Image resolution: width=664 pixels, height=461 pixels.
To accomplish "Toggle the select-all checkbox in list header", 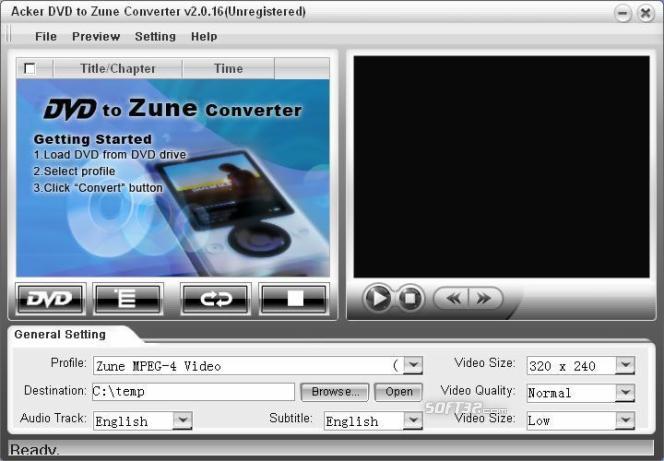I will click(x=30, y=68).
